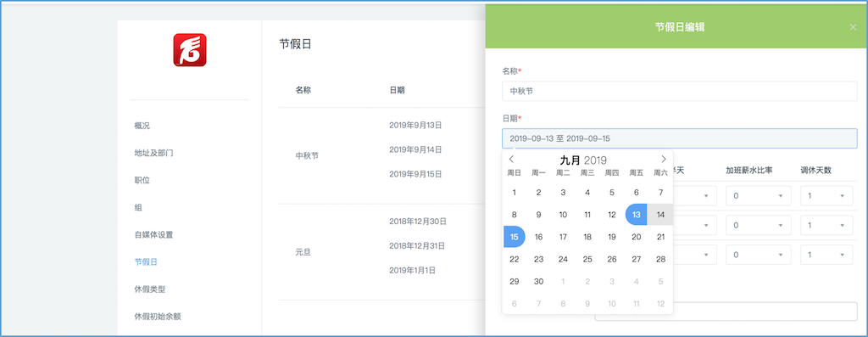
Task: Select 休假初始余额 in sidebar
Action: point(158,317)
